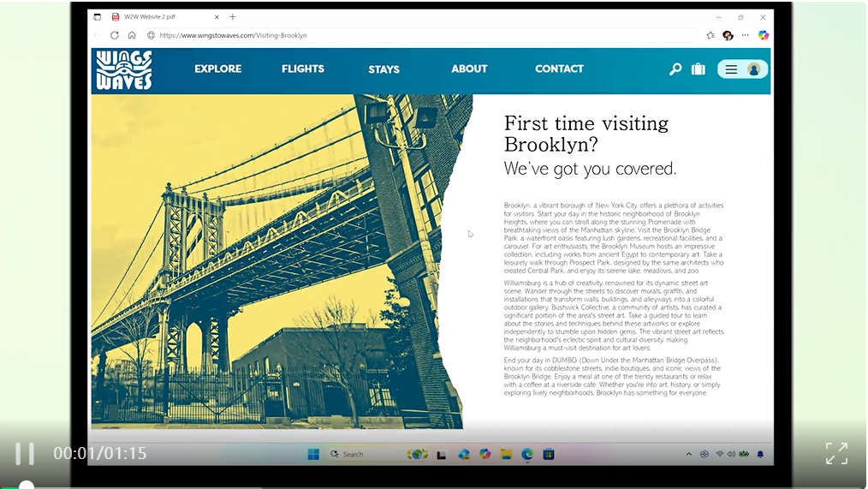Open File Explorer from the taskbar
This screenshot has width=868, height=489.
point(506,454)
